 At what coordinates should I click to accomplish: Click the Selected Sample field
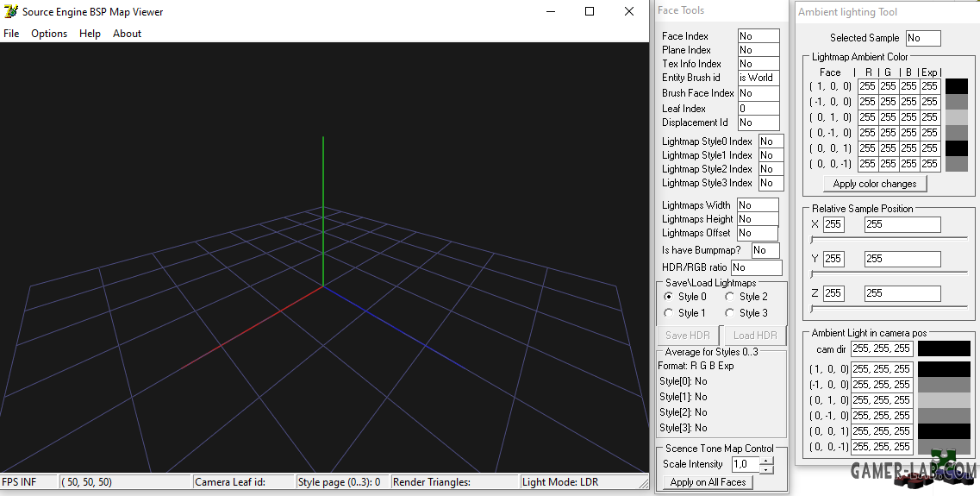click(x=923, y=38)
